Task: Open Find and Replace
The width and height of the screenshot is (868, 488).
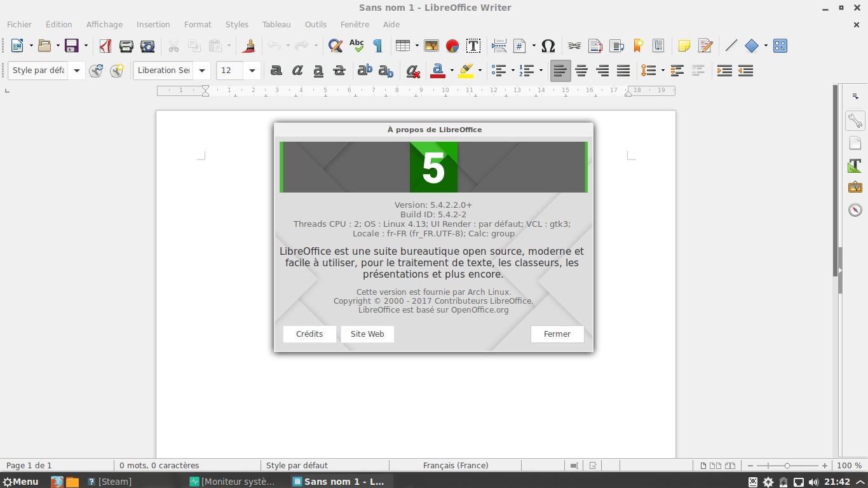Action: [336, 46]
